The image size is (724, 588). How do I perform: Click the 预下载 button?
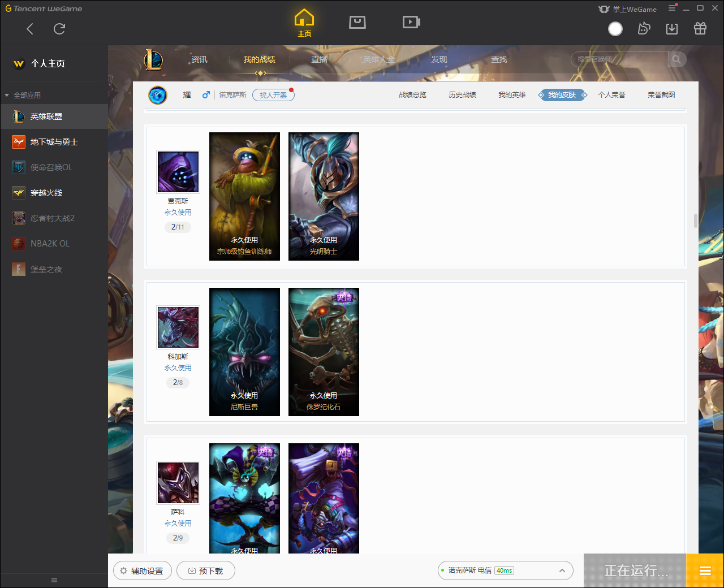point(206,571)
